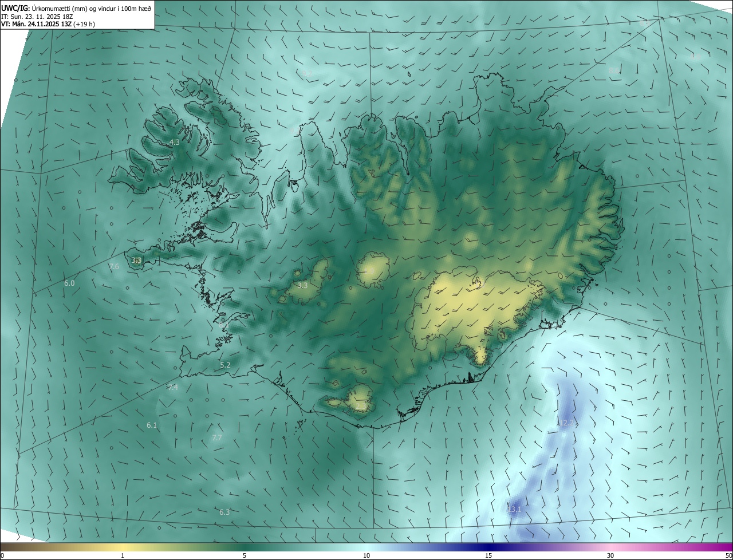This screenshot has height=560, width=733.
Task: Click the 5.2 value on the southwest peninsula
Action: click(225, 365)
